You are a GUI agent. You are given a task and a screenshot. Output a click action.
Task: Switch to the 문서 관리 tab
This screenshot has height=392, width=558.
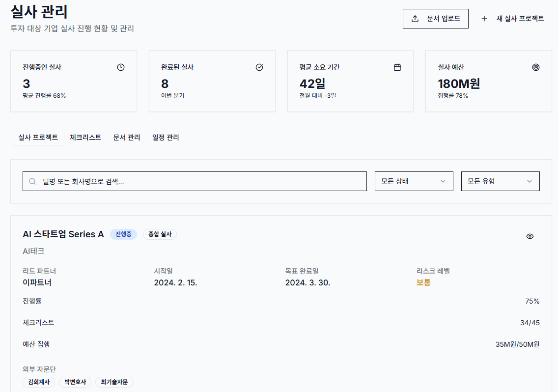[127, 138]
